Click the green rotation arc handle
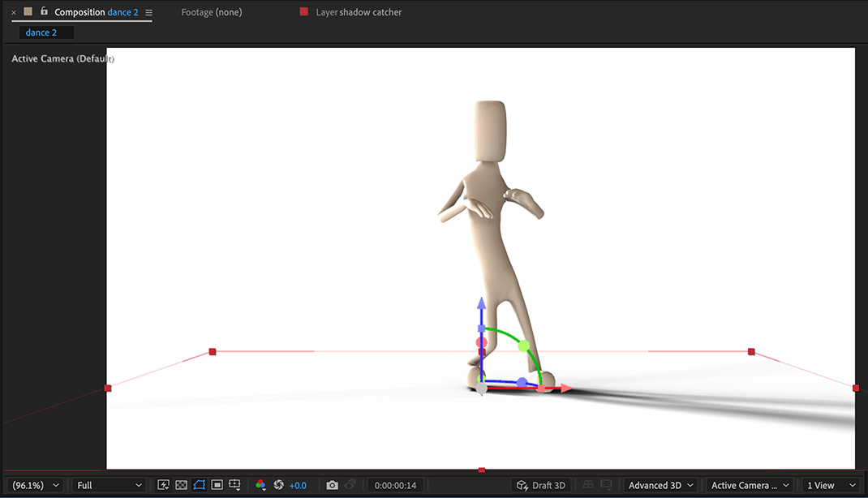868x498 pixels. 524,346
